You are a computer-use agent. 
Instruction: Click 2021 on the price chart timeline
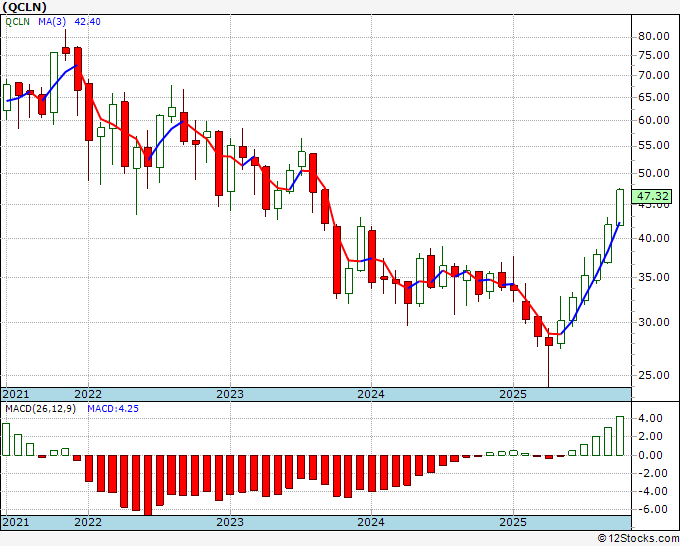point(16,394)
